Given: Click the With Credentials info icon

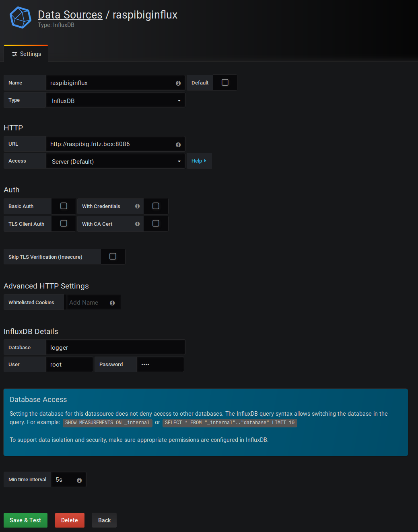Looking at the screenshot, I should click(x=138, y=206).
